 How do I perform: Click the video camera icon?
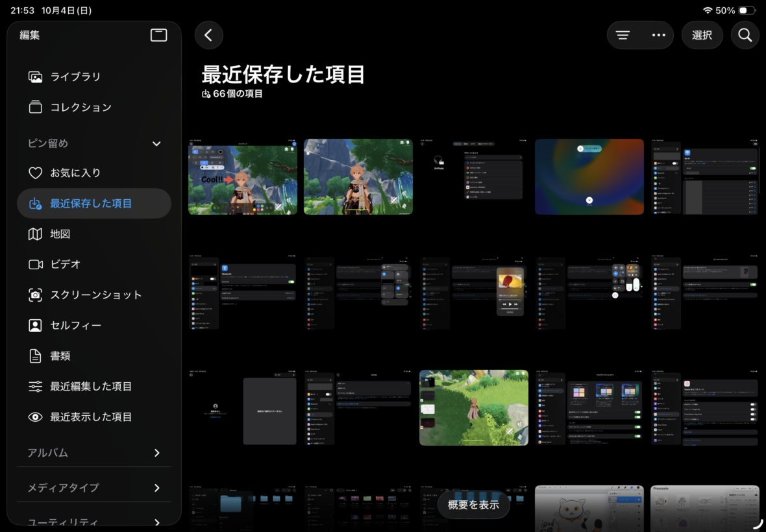point(35,264)
